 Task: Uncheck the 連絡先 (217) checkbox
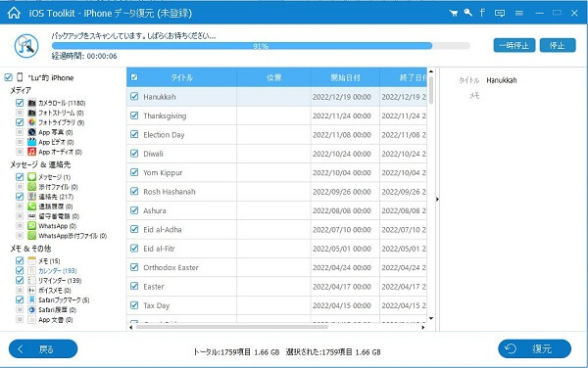click(20, 196)
